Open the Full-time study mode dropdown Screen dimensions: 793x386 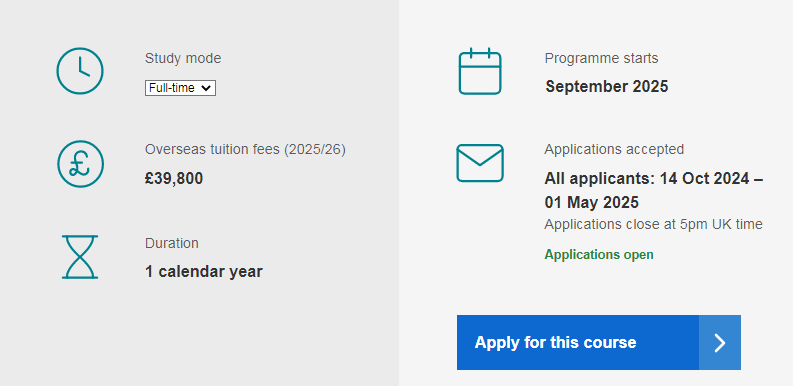(x=181, y=88)
